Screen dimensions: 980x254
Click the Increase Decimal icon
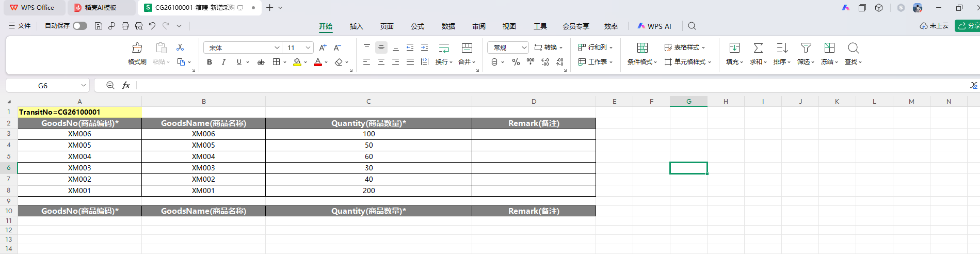click(545, 62)
